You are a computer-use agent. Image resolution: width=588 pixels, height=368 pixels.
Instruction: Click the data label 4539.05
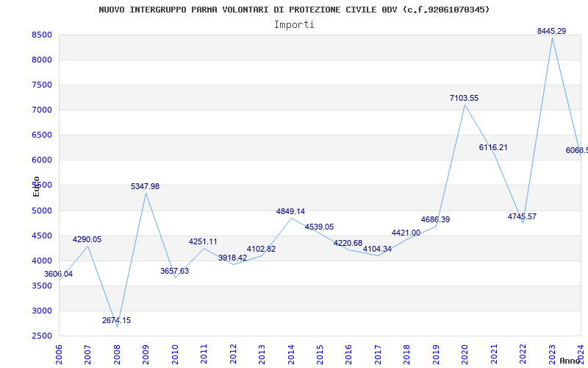[319, 227]
